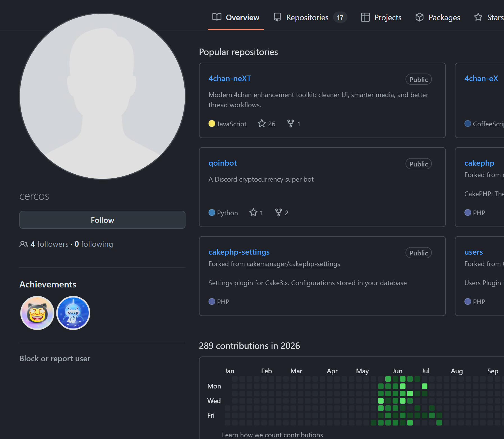
Task: Click the Feb month label
Action: 266,371
